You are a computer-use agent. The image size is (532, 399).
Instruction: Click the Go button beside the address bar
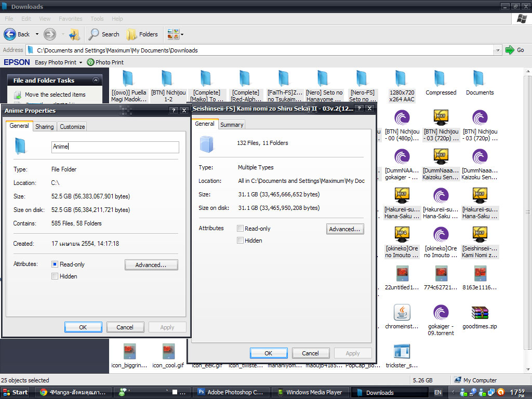pyautogui.click(x=515, y=50)
